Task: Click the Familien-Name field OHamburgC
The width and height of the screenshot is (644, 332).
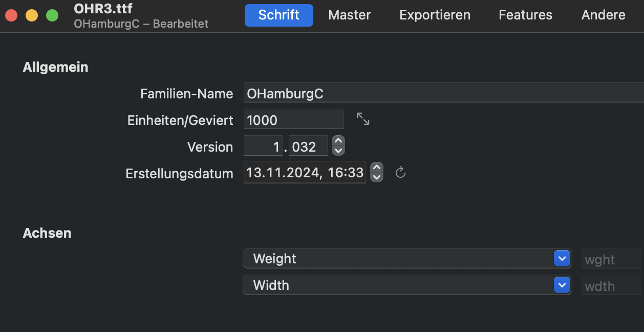Action: tap(443, 93)
